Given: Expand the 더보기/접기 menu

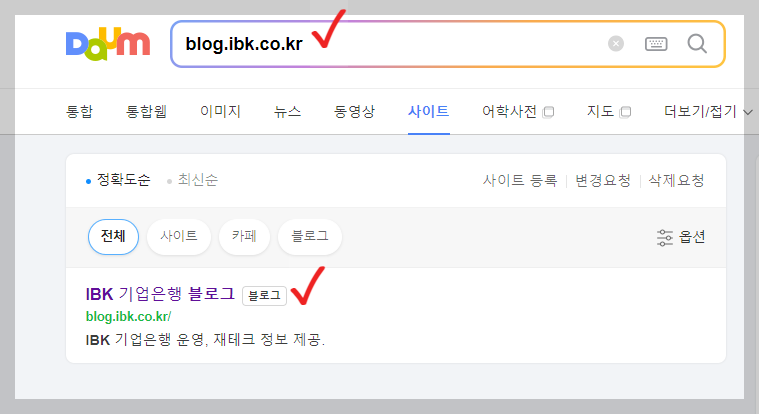Looking at the screenshot, I should coord(708,111).
